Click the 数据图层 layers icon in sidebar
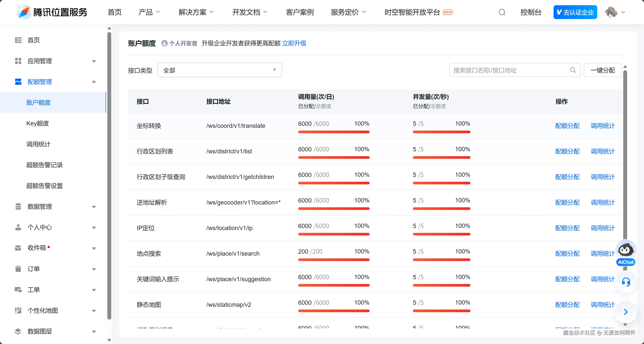Image resolution: width=644 pixels, height=344 pixels. tap(18, 331)
